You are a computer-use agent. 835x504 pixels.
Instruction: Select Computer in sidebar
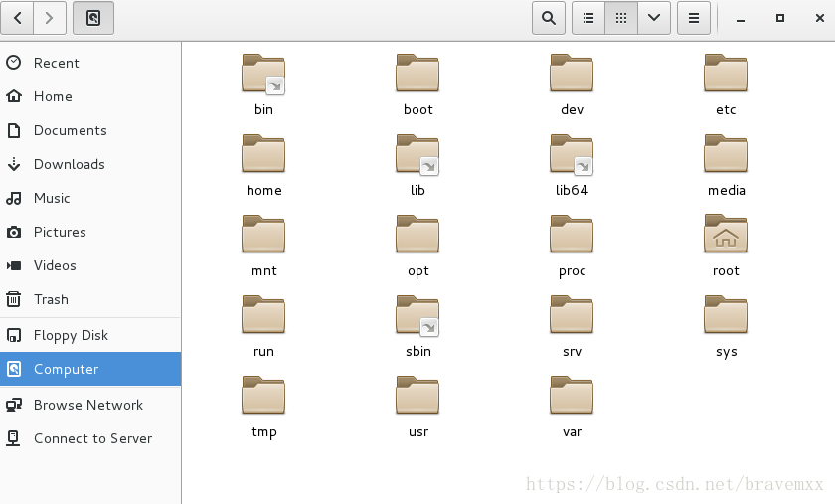[90, 369]
